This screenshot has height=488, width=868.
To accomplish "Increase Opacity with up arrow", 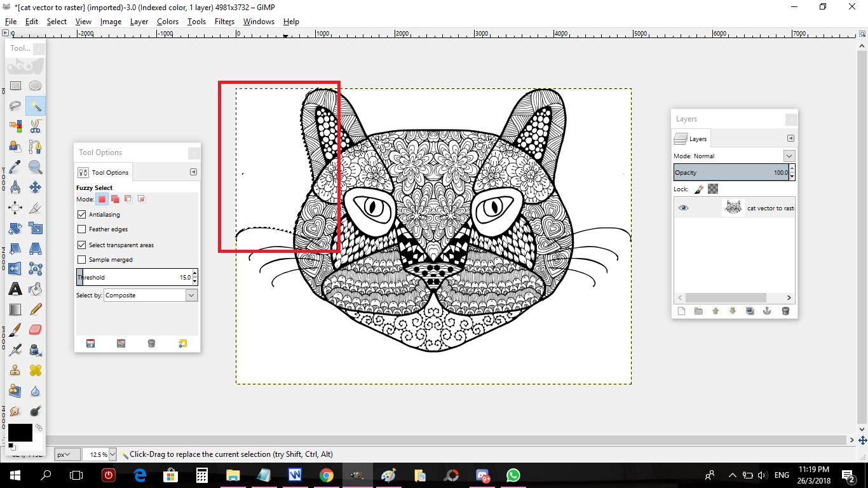I will [792, 169].
